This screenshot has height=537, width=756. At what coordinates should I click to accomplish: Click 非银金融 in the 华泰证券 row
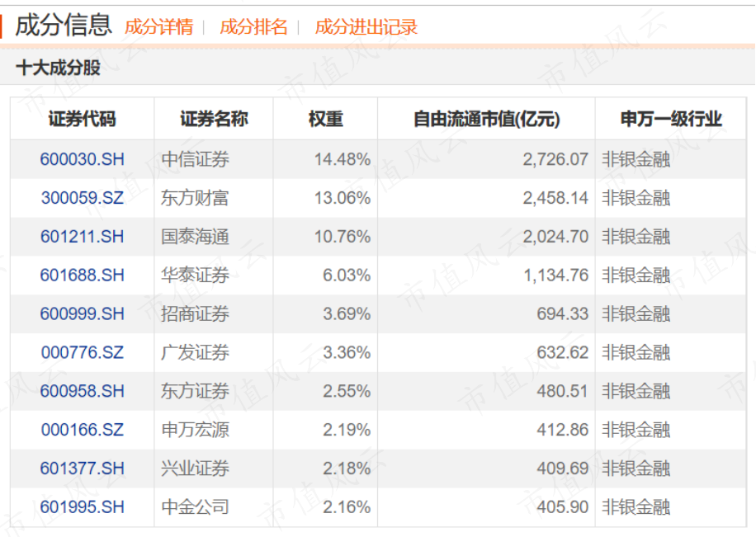tap(636, 276)
